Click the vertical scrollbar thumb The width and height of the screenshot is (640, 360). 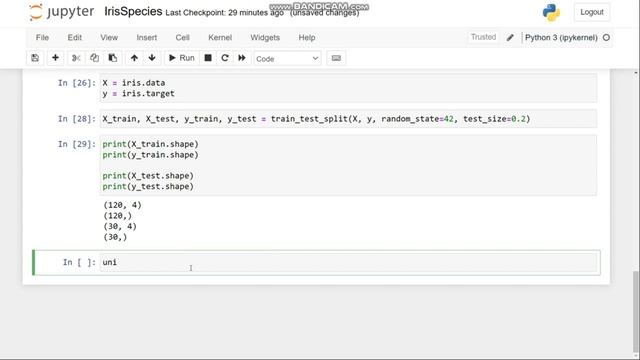coord(636,310)
